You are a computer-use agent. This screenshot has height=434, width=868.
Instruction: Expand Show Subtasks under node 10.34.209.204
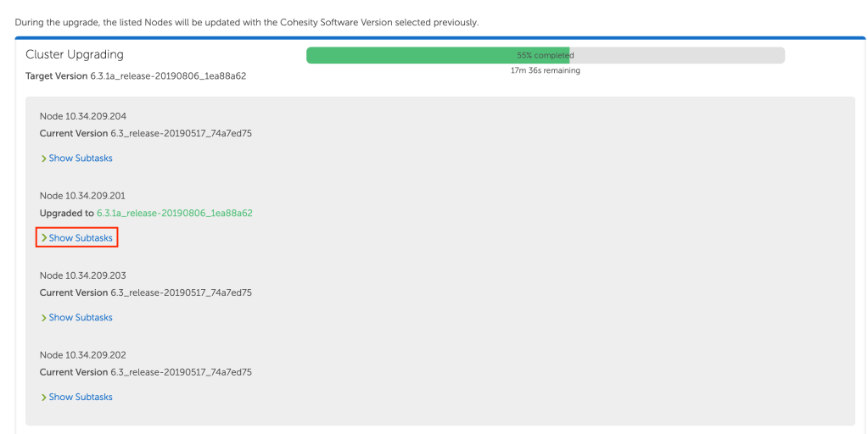[x=81, y=159]
